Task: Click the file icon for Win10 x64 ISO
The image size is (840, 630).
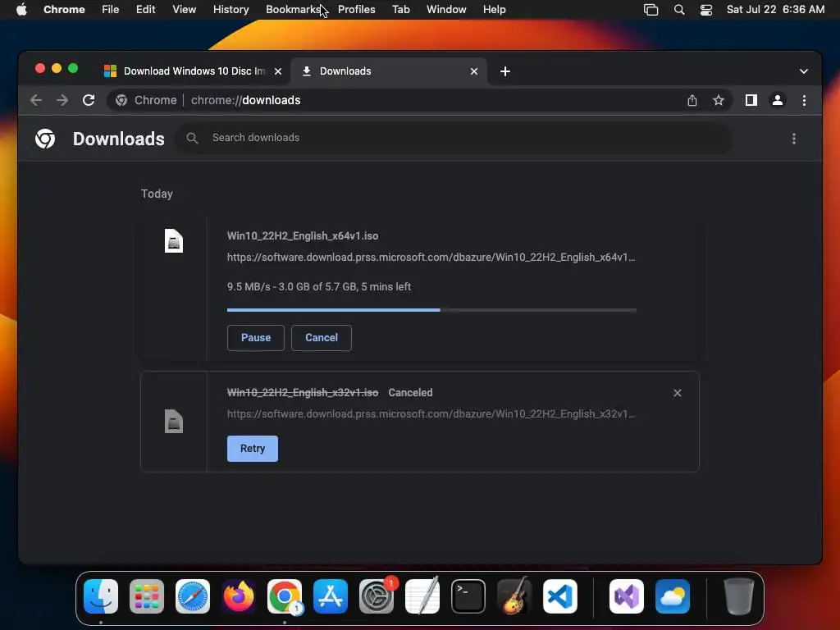Action: (x=174, y=240)
